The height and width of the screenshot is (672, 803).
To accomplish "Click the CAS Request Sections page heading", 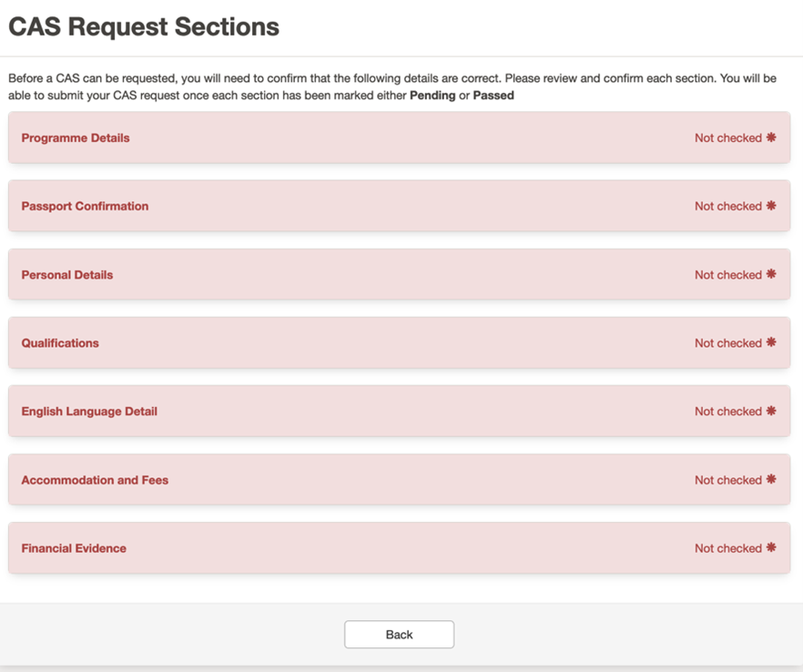I will click(144, 26).
